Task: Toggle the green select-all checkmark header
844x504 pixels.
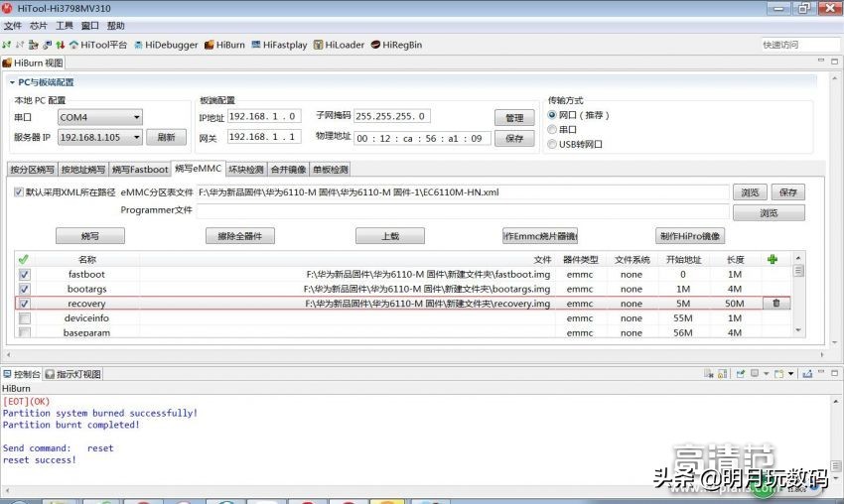Action: point(24,259)
